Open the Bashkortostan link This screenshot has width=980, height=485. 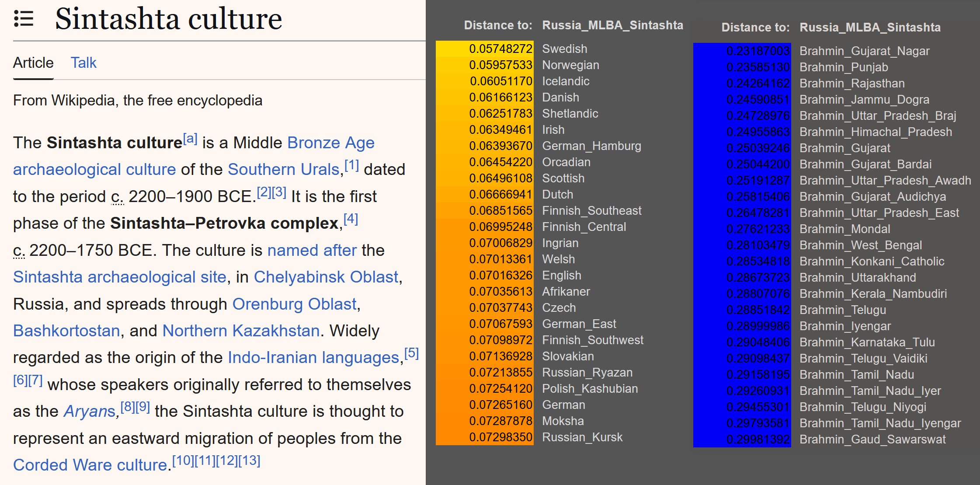[66, 331]
